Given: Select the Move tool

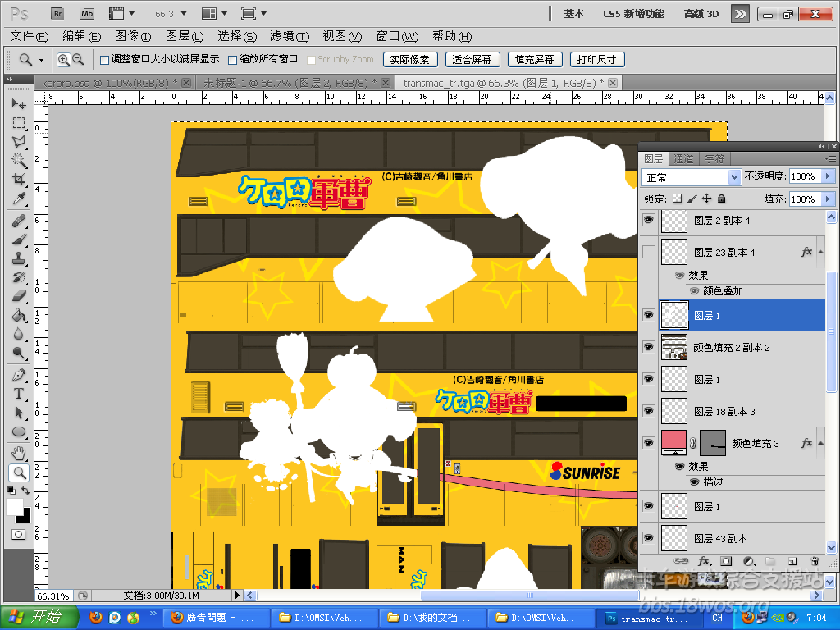Looking at the screenshot, I should [18, 104].
